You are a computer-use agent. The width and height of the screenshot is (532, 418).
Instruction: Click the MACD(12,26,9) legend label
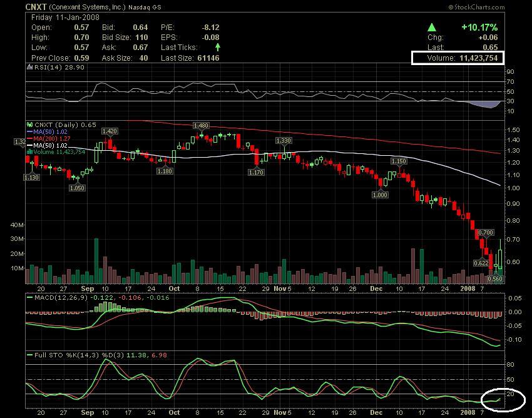[61, 298]
